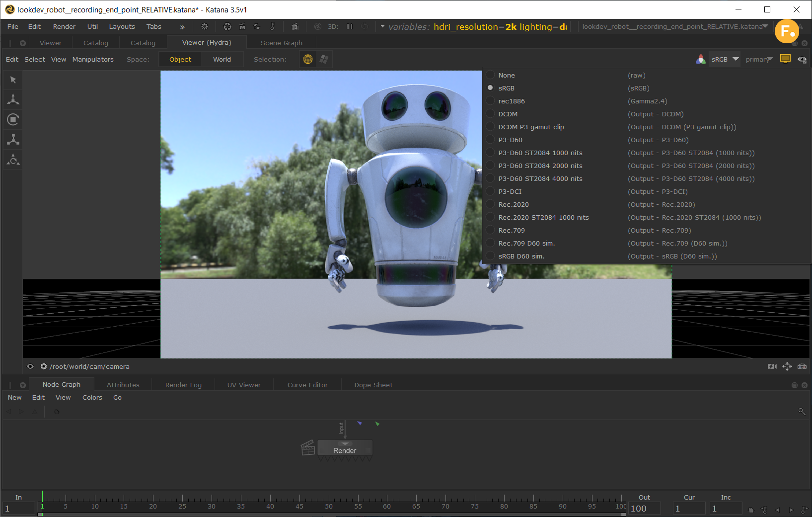Viewport: 812px width, 517px height.
Task: Select the arrow selection tool
Action: (x=13, y=80)
